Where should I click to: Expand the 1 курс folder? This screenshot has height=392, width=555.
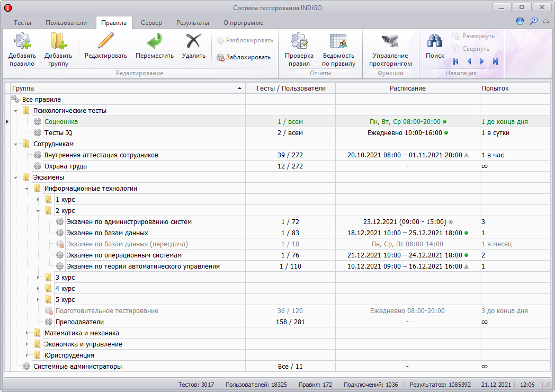pyautogui.click(x=38, y=200)
